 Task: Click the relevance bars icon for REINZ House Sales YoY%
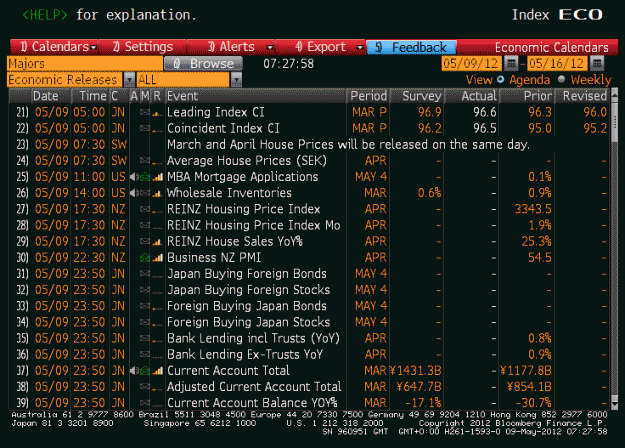click(157, 242)
